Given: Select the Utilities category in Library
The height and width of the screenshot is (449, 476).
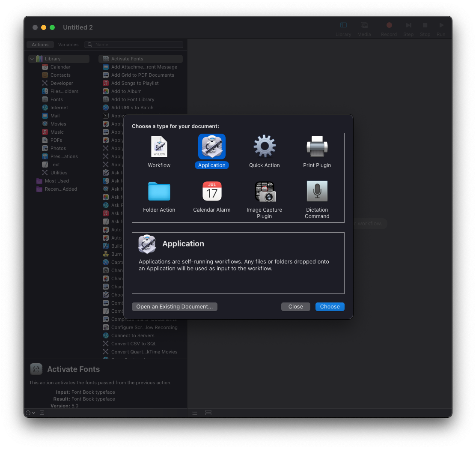Looking at the screenshot, I should click(x=59, y=173).
